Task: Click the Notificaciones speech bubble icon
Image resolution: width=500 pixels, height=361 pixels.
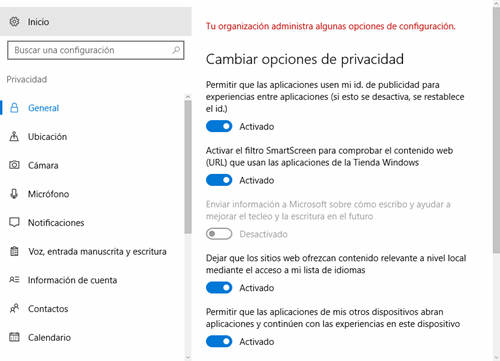Action: tap(14, 222)
